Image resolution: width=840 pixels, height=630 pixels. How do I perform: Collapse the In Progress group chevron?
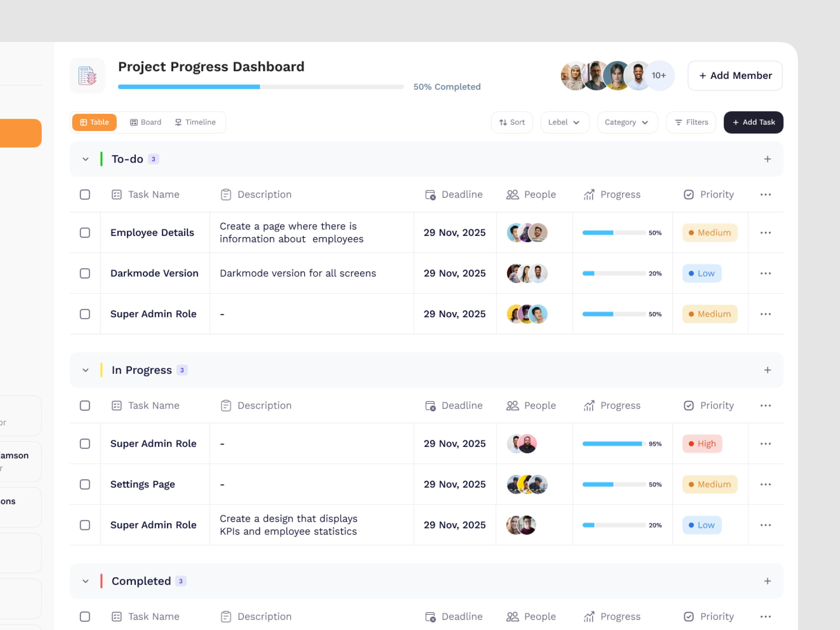(85, 371)
